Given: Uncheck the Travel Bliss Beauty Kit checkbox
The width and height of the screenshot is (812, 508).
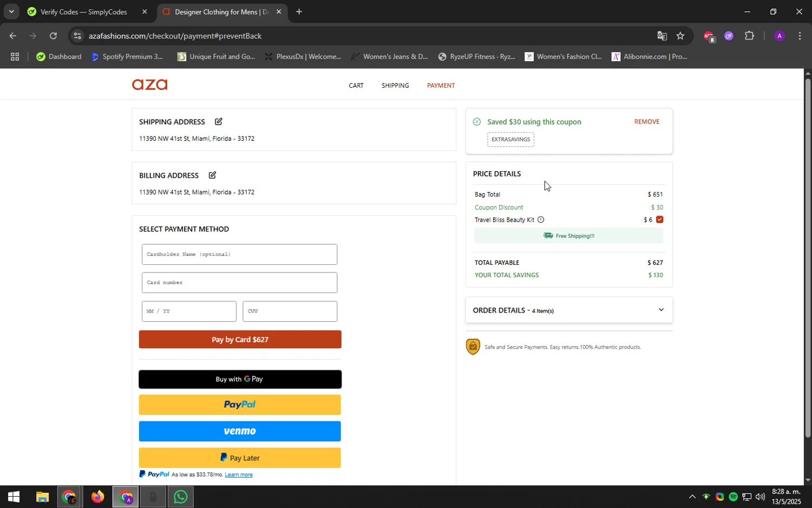Looking at the screenshot, I should (659, 219).
